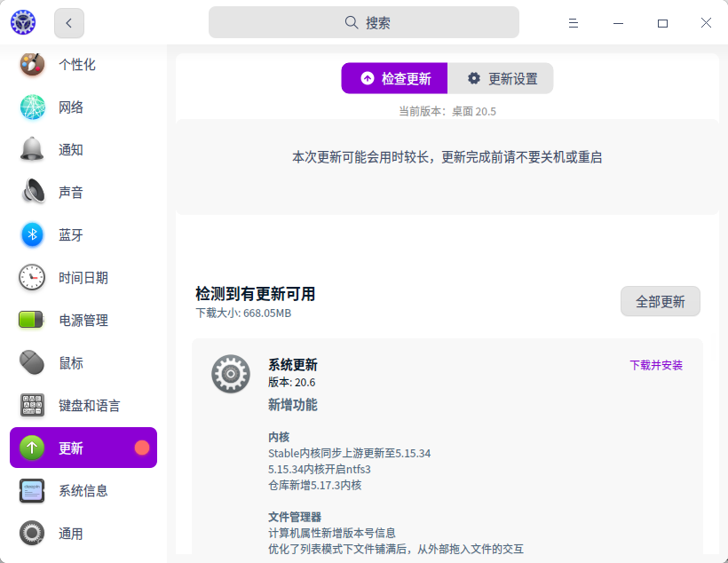728x563 pixels.
Task: Click the 仓库新增5.17.3内核 line
Action: tap(315, 486)
